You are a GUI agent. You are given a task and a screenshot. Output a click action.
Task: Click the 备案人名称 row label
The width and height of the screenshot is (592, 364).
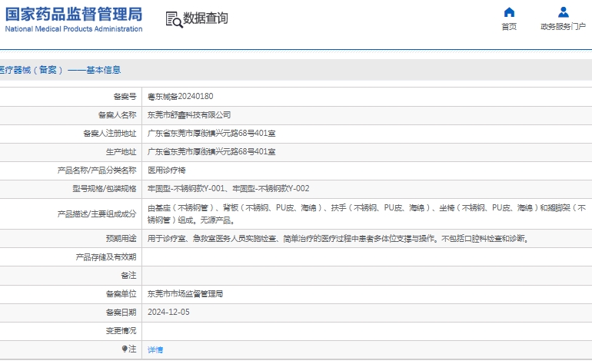point(117,115)
